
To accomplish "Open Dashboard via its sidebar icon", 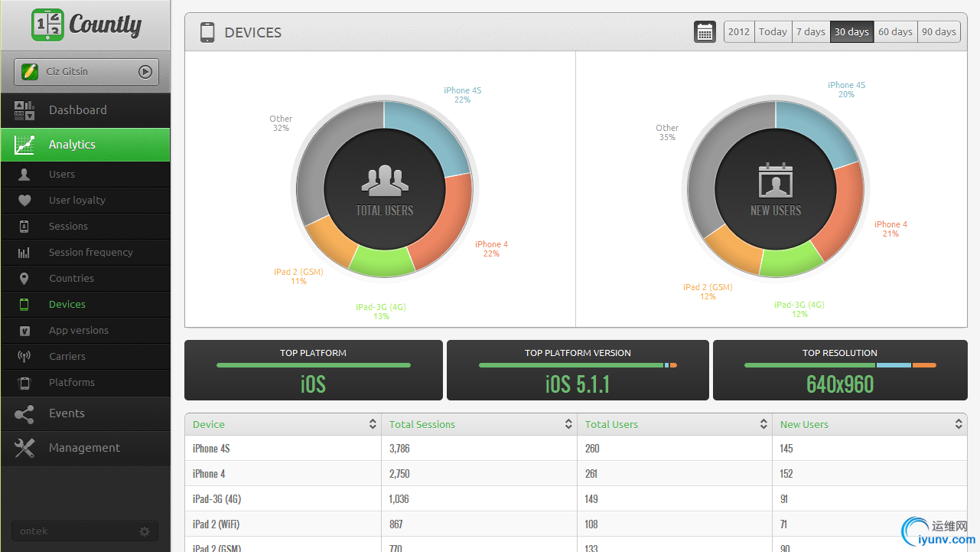I will [x=24, y=110].
